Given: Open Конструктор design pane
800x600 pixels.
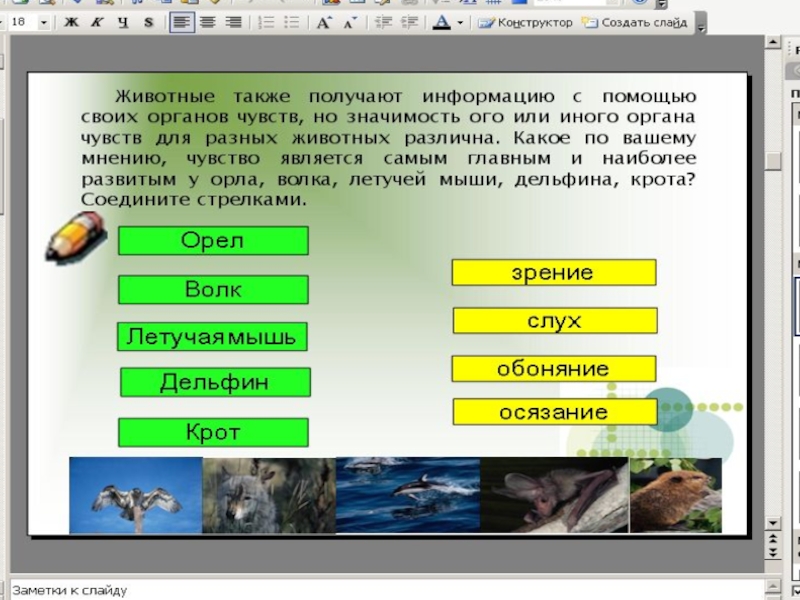Looking at the screenshot, I should click(x=525, y=22).
